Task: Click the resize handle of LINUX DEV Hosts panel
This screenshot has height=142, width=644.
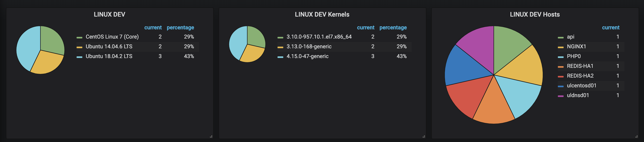Action: (636, 137)
